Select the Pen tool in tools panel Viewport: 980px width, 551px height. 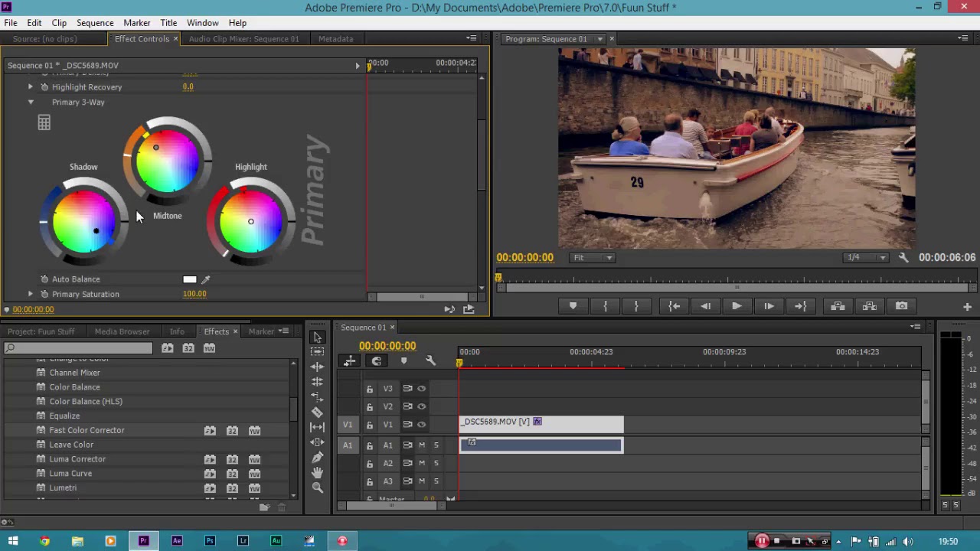(x=318, y=458)
